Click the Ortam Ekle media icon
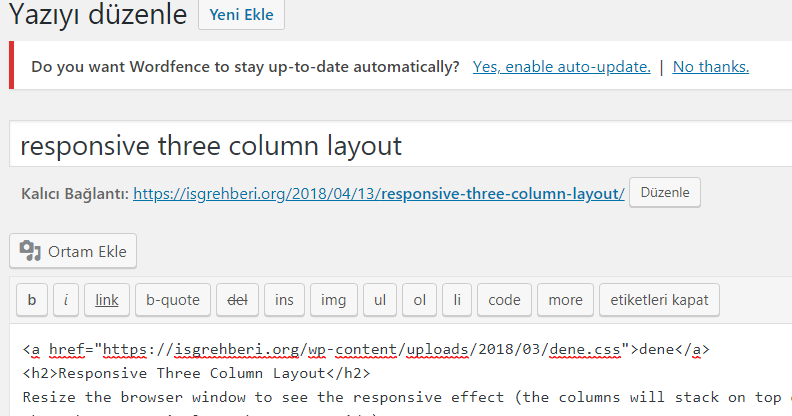The width and height of the screenshot is (792, 416). (30, 251)
